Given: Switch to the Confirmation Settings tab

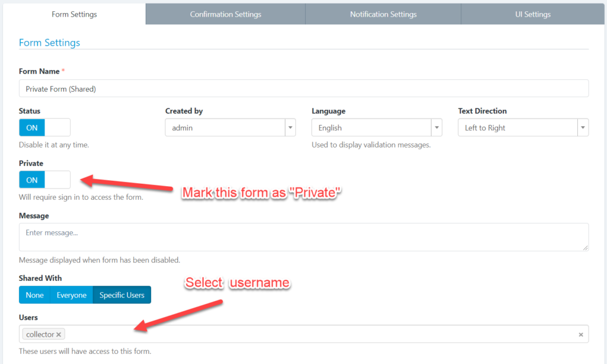Looking at the screenshot, I should pos(225,14).
